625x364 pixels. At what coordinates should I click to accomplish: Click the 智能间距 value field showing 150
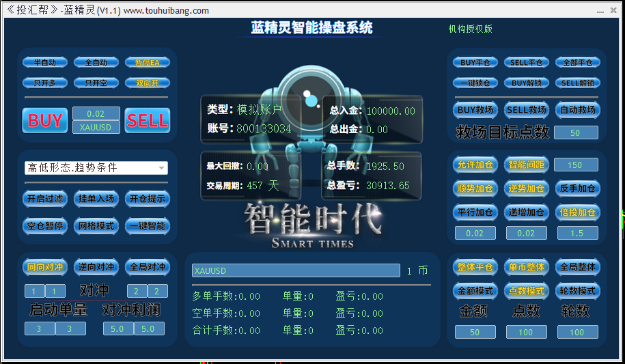pyautogui.click(x=576, y=165)
